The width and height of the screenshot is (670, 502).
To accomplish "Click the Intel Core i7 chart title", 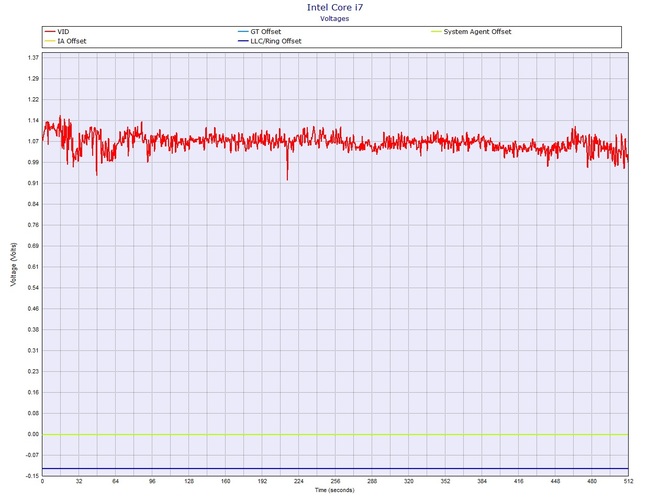I will click(x=335, y=7).
